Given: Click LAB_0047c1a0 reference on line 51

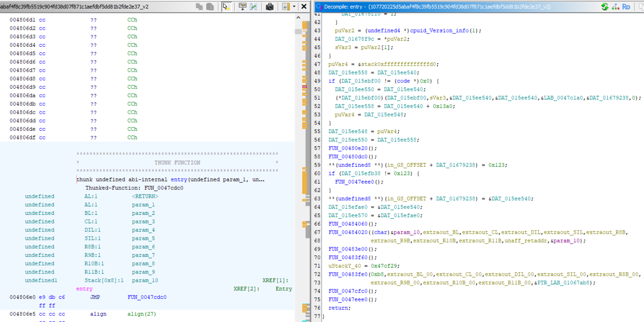Looking at the screenshot, I should coord(563,98).
